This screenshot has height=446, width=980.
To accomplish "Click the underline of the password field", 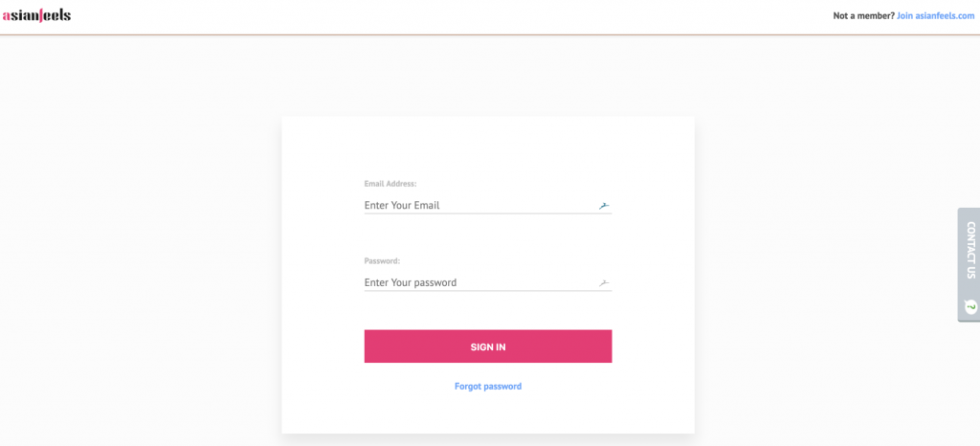I will point(488,291).
